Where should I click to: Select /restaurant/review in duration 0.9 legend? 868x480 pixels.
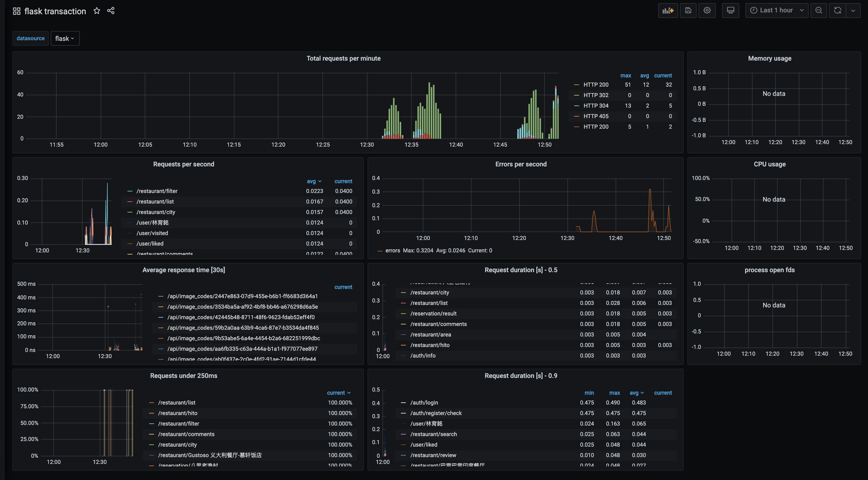tap(433, 455)
